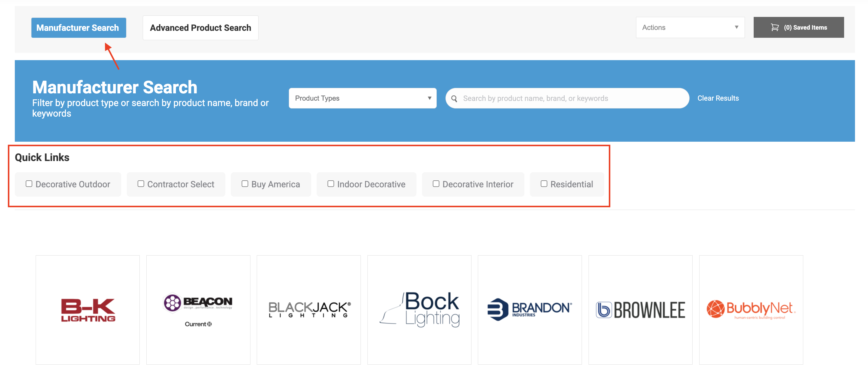
Task: Open the Product Types dropdown
Action: pyautogui.click(x=362, y=98)
